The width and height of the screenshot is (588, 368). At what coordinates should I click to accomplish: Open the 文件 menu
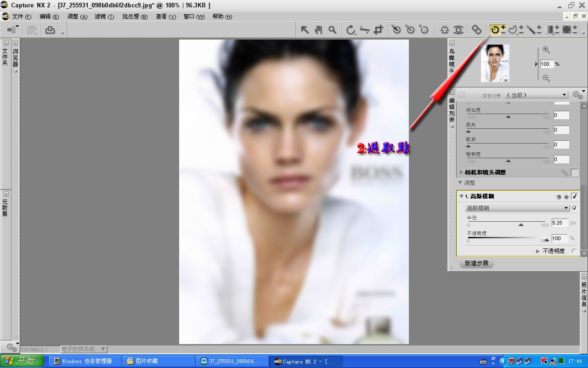(22, 17)
